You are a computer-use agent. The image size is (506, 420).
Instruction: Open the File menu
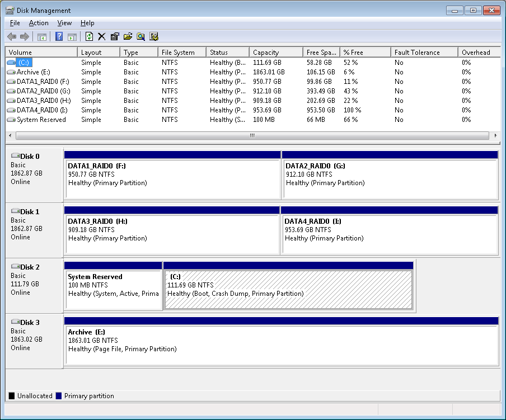15,23
